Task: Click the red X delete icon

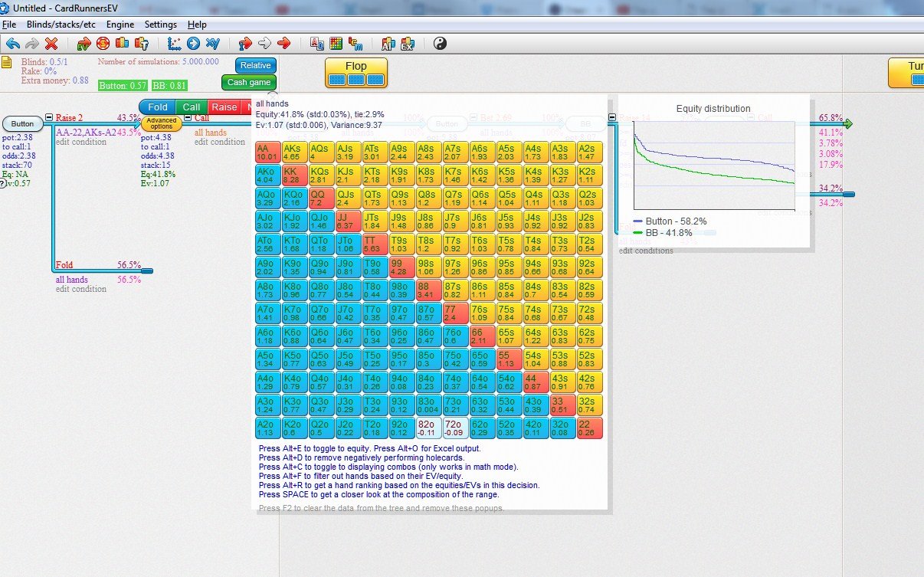Action: (51, 43)
